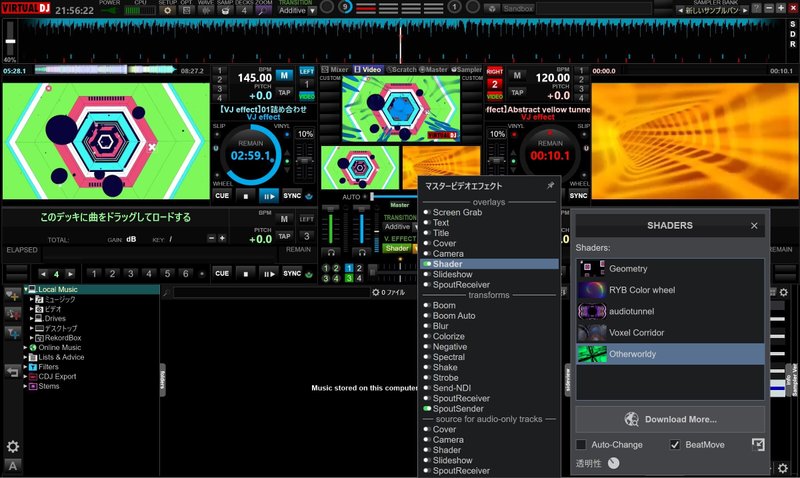Click deck 2 headphone cue icon
Viewport: 800px width, 478px height.
[361, 252]
